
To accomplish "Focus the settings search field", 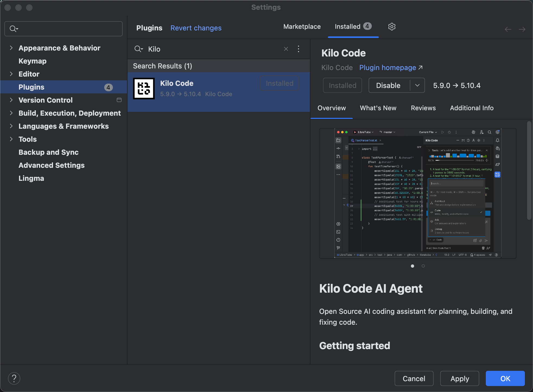I will pos(64,29).
